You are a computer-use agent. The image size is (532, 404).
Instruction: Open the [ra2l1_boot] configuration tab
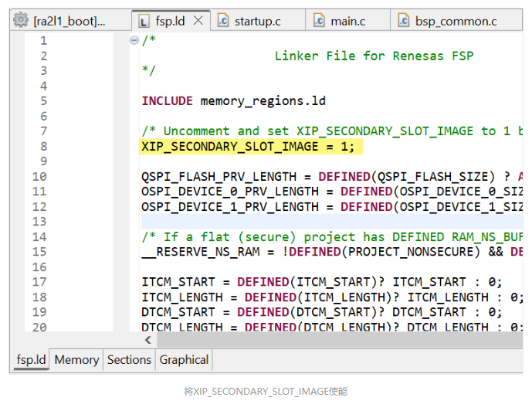point(70,21)
